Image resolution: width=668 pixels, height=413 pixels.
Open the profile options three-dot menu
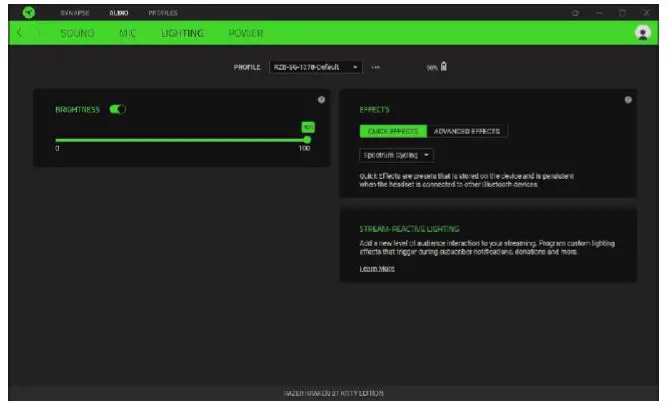375,67
